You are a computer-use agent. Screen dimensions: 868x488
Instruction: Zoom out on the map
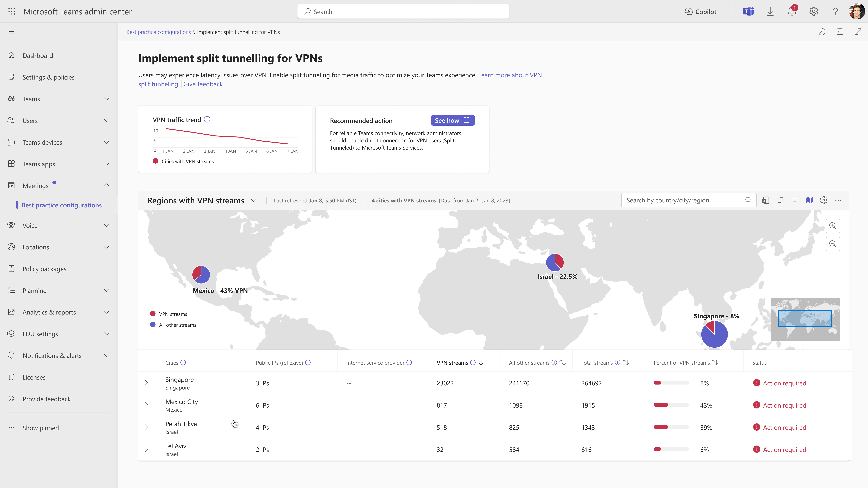coord(833,244)
